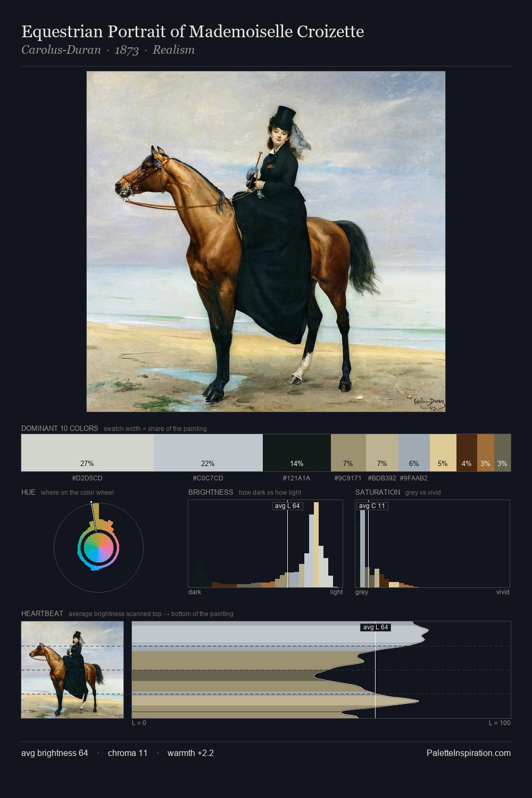This screenshot has height=798, width=532.
Task: Choose the #9FAAB2 grey-blue 6% swatch
Action: 414,453
